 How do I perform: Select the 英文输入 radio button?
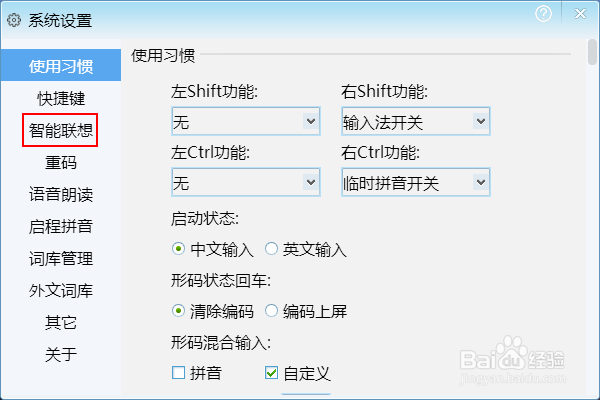coord(271,249)
